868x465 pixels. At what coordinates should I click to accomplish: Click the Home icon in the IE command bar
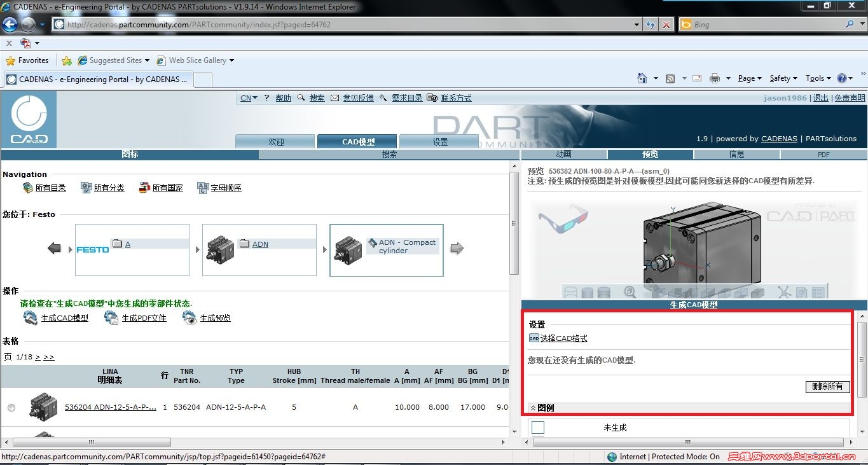pyautogui.click(x=642, y=78)
